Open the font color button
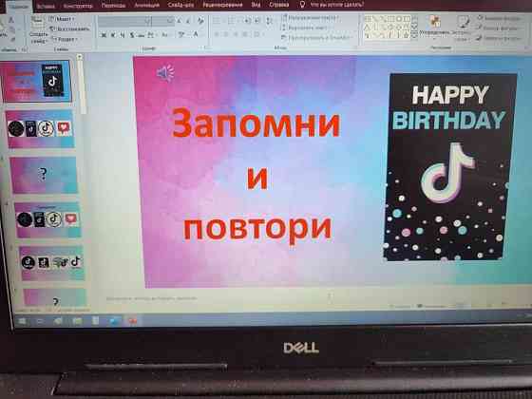 (196, 34)
